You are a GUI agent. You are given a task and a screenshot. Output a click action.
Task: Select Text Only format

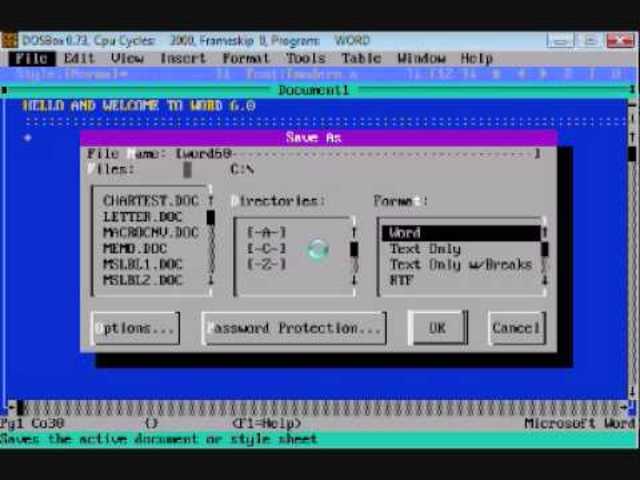[425, 249]
